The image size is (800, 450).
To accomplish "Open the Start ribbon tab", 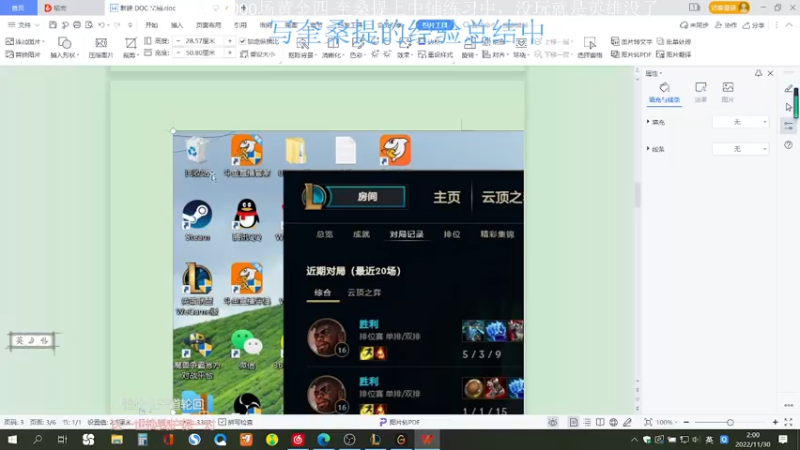I will coord(152,24).
